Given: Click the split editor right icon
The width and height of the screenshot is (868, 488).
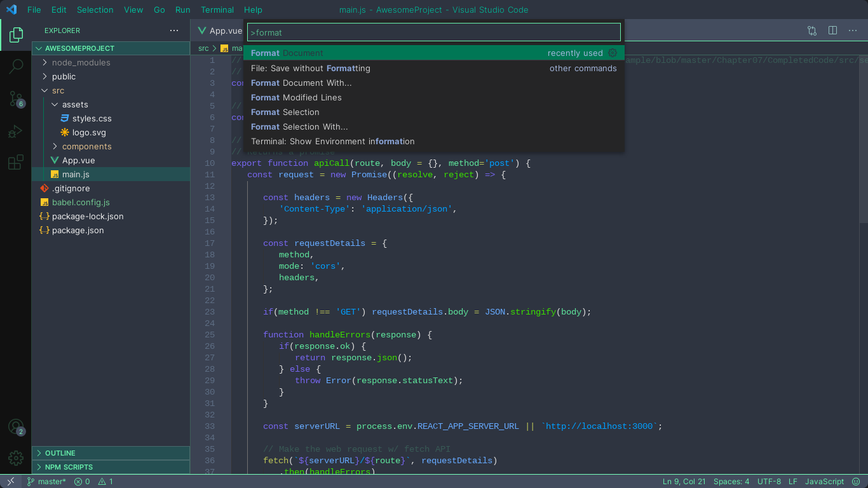Looking at the screenshot, I should [x=832, y=30].
